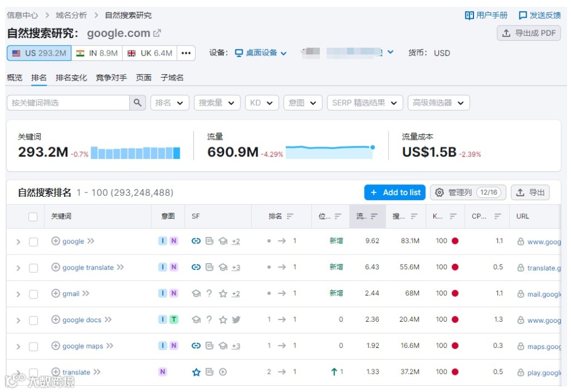Open the 高级筛选器 dropdown
The height and width of the screenshot is (392, 571).
439,103
